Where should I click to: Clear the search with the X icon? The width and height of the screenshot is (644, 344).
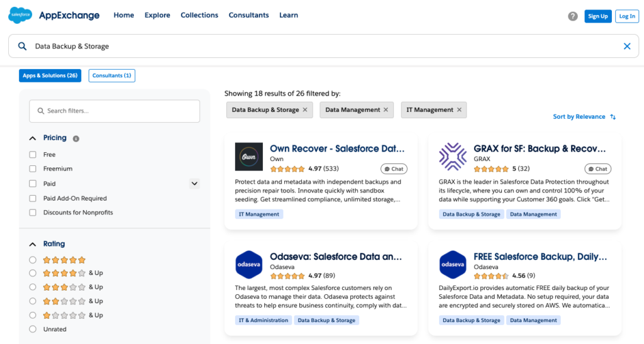pyautogui.click(x=626, y=47)
